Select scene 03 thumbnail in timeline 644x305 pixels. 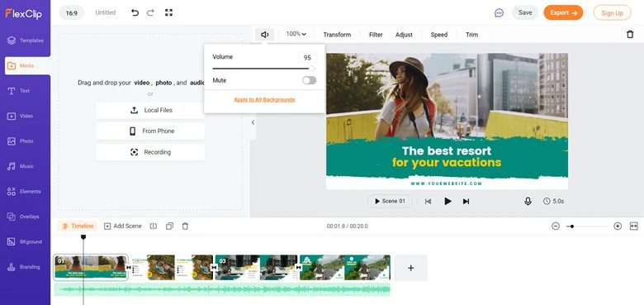click(x=256, y=268)
